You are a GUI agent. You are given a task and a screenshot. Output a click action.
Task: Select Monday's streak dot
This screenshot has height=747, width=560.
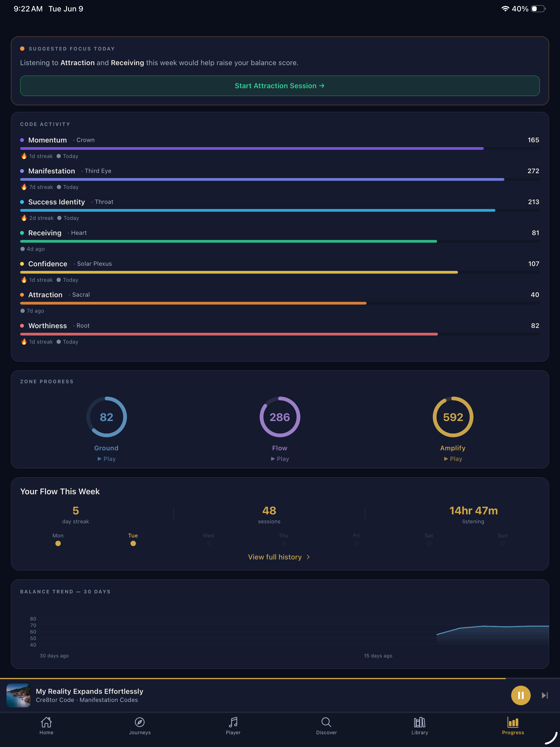[x=58, y=543]
